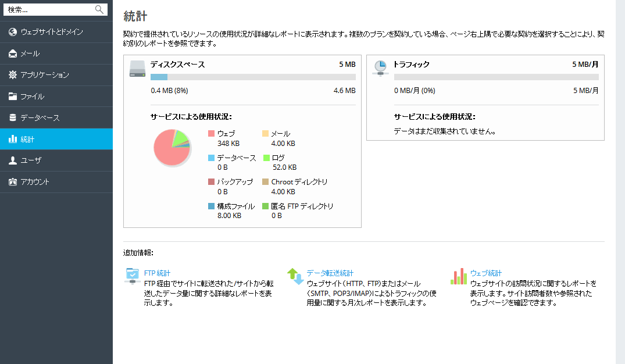
Task: Open the ウェブサイトとドメイン menu item
Action: pyautogui.click(x=51, y=32)
